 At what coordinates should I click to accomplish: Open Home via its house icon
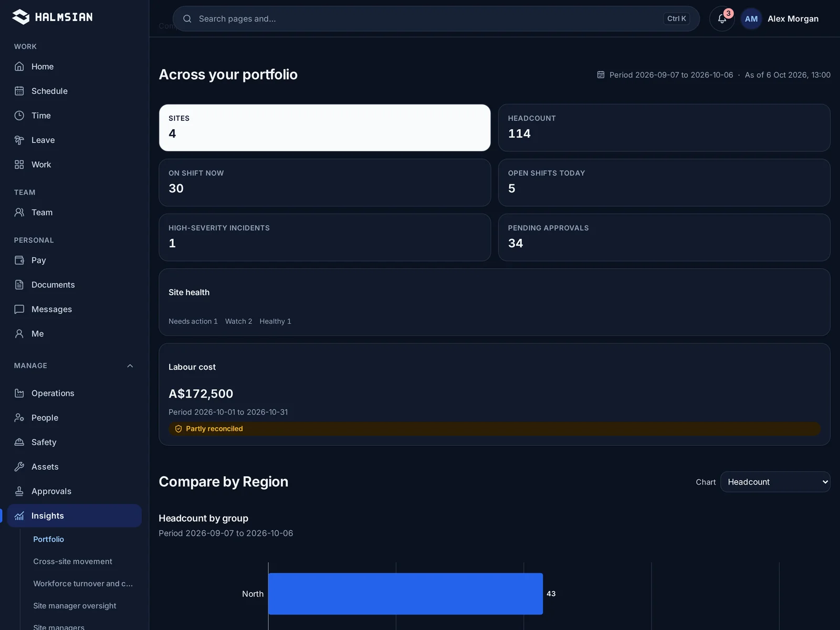click(19, 67)
